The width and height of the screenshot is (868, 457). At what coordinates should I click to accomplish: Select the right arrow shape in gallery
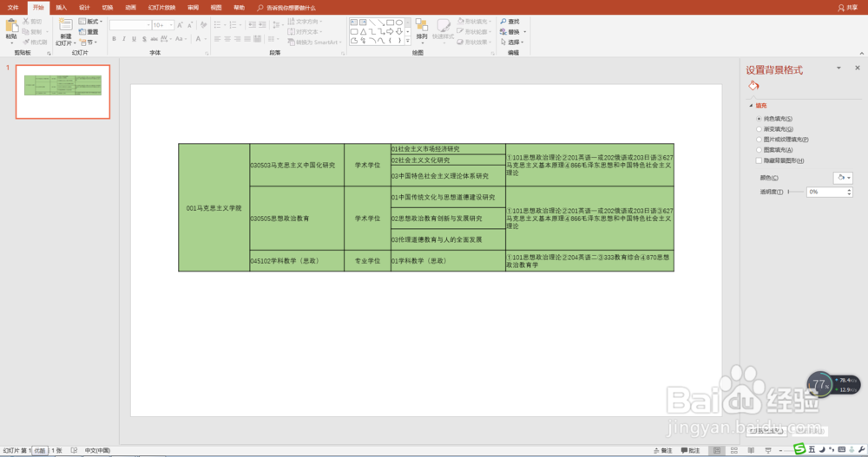[391, 31]
